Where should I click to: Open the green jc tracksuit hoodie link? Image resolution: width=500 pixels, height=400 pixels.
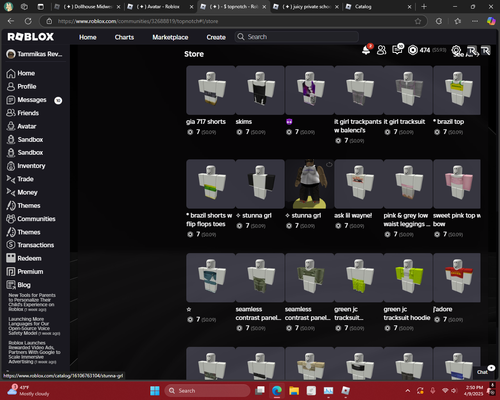pyautogui.click(x=407, y=313)
